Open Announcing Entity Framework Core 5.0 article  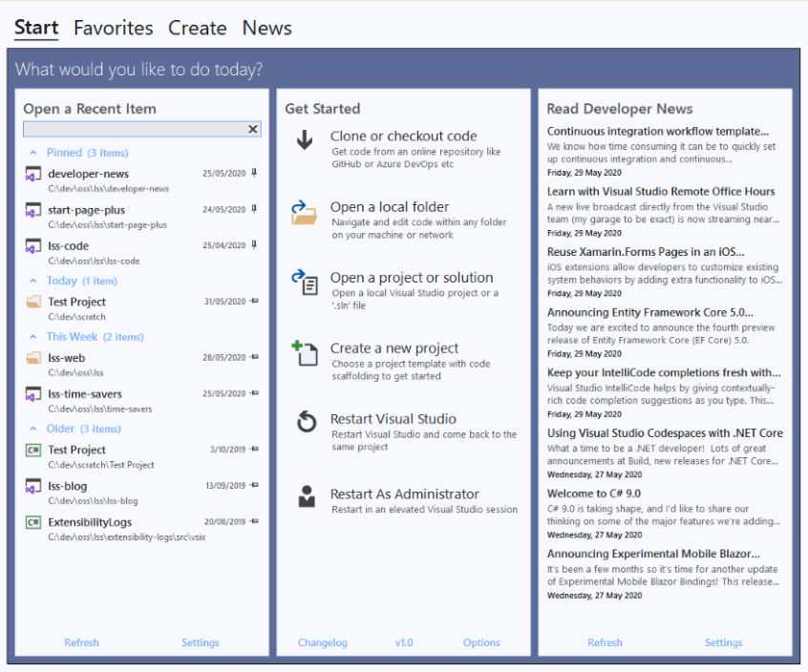[x=649, y=312]
